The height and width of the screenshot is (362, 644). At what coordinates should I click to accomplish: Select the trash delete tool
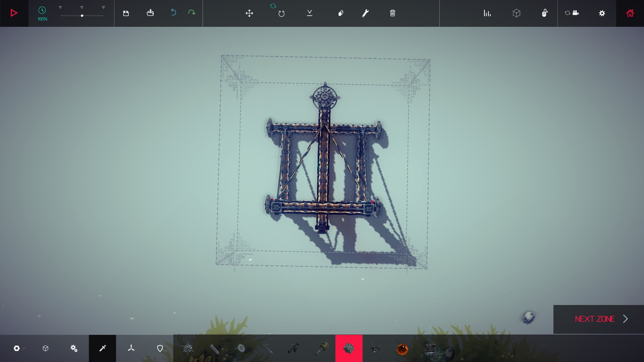pos(392,13)
